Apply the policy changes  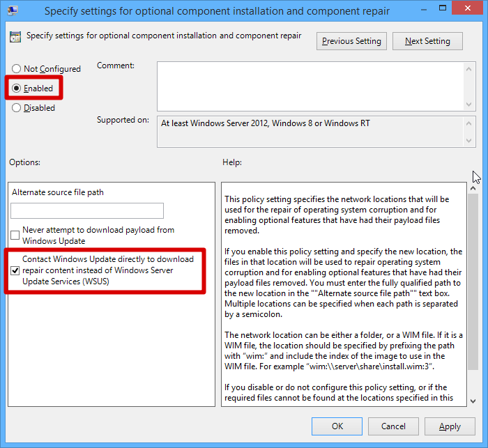click(450, 426)
